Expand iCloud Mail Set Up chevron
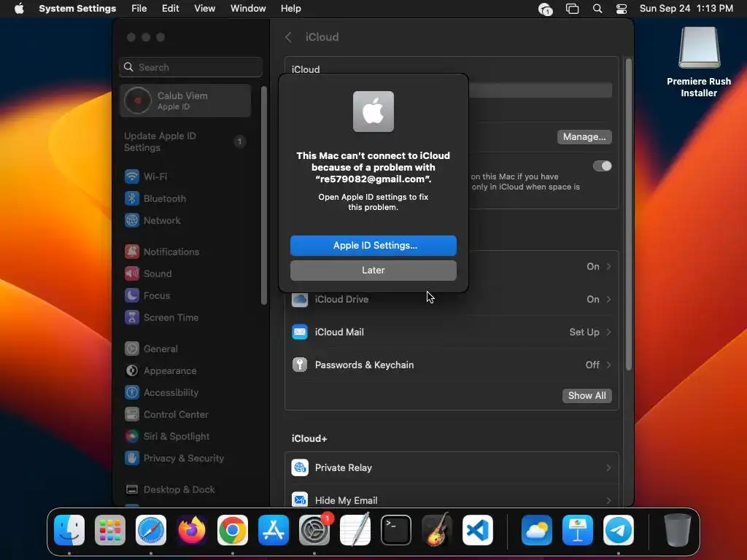Screen dimensions: 747x560 pyautogui.click(x=609, y=332)
